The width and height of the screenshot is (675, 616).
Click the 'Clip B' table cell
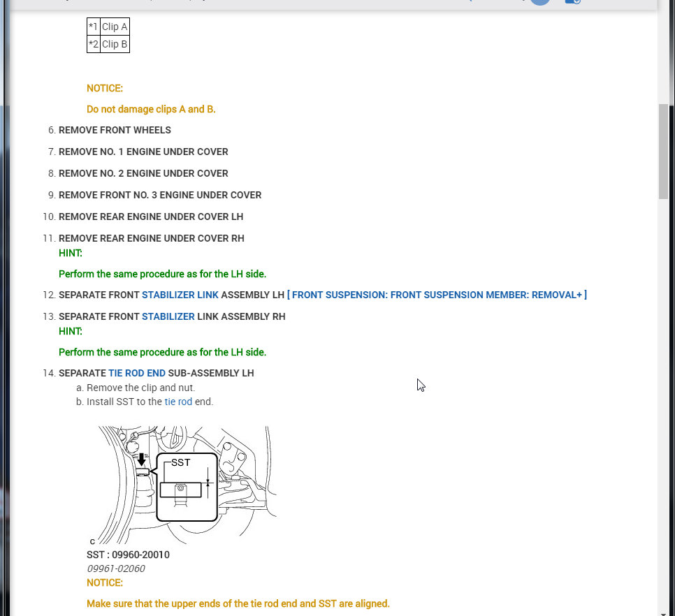click(115, 44)
